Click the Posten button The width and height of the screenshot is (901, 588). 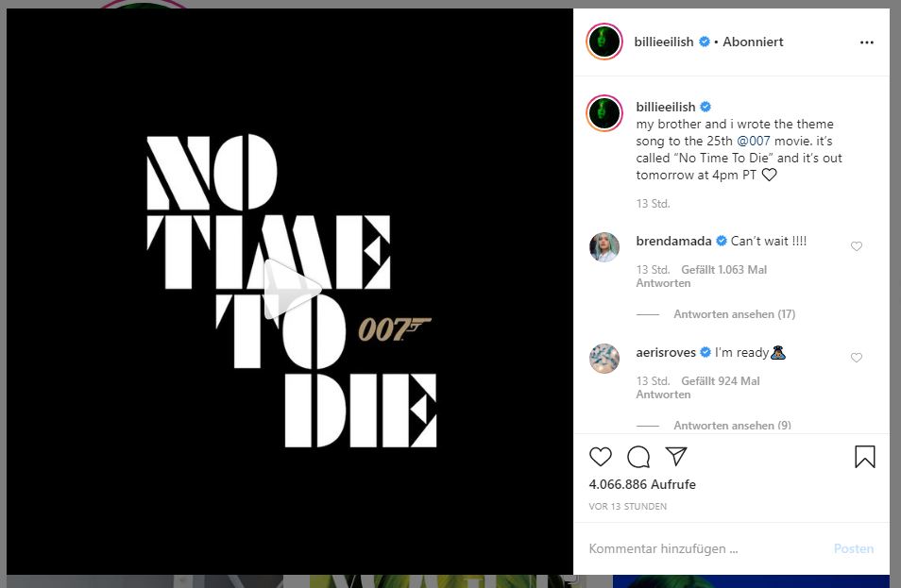854,549
